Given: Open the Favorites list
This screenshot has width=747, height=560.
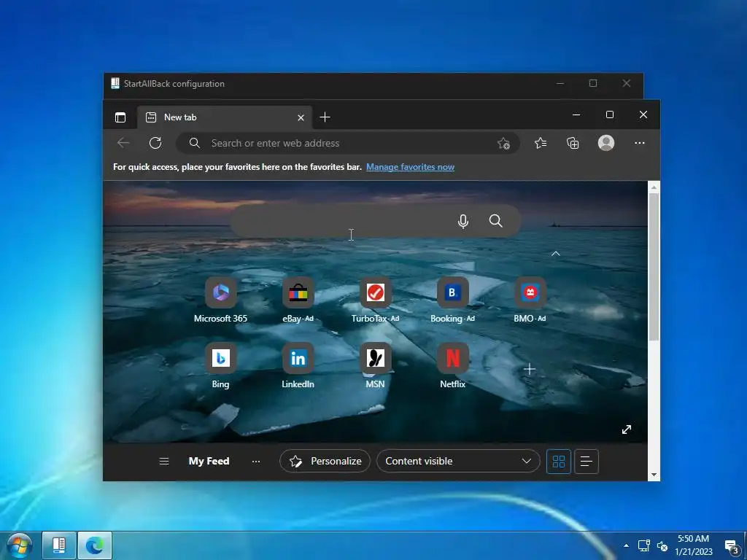Looking at the screenshot, I should coord(541,143).
